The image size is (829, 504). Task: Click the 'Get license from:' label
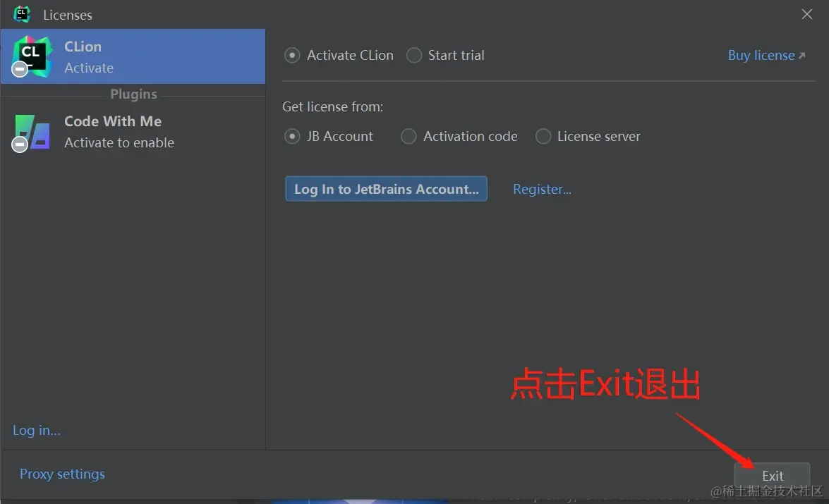(x=332, y=106)
